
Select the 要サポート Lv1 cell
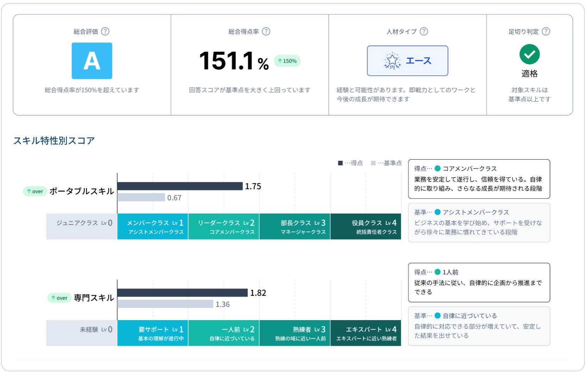pos(153,333)
